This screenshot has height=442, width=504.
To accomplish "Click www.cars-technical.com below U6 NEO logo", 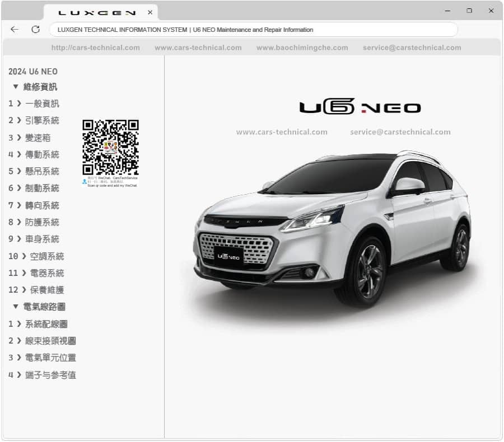I will coord(282,132).
